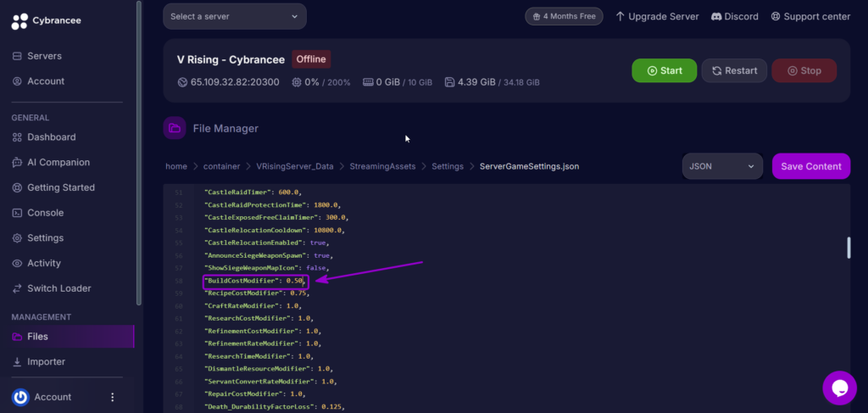This screenshot has height=413, width=868.
Task: Click the sidebar vertical scrollbar
Action: tap(138, 153)
